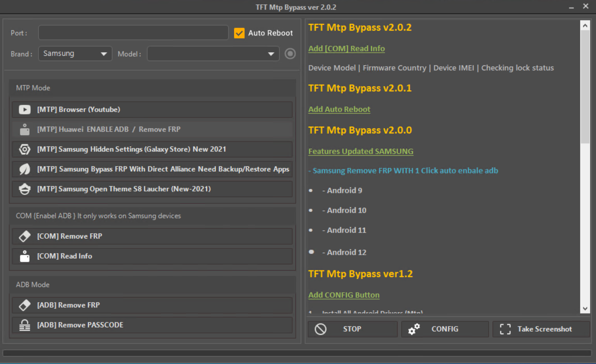
Task: Click the STOP button
Action: coord(353,329)
